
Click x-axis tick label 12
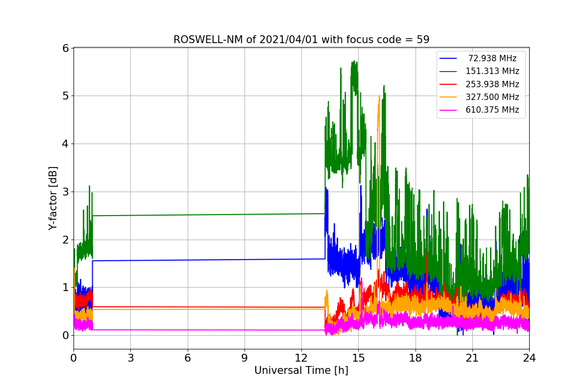click(301, 358)
